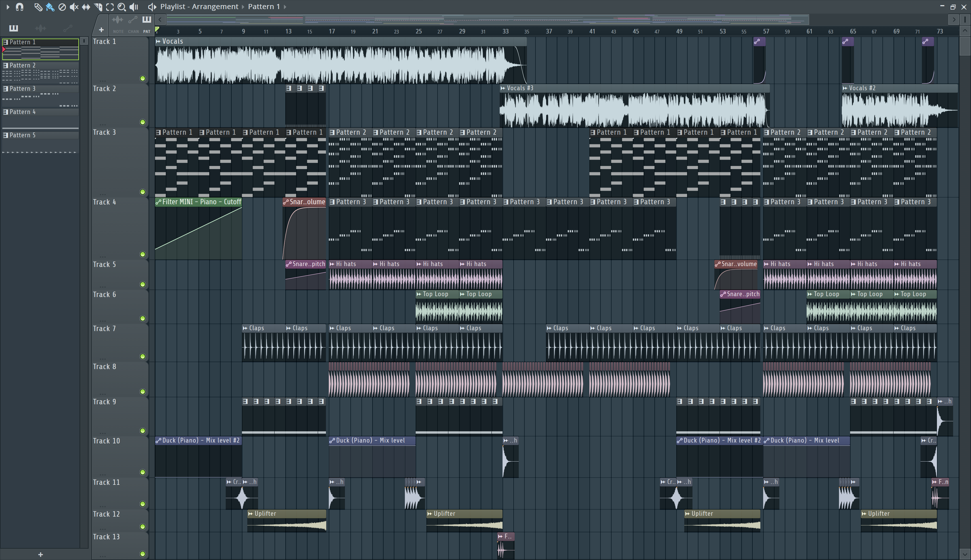Toggle mute switch on Track 9
The height and width of the screenshot is (560, 971).
coord(143,431)
